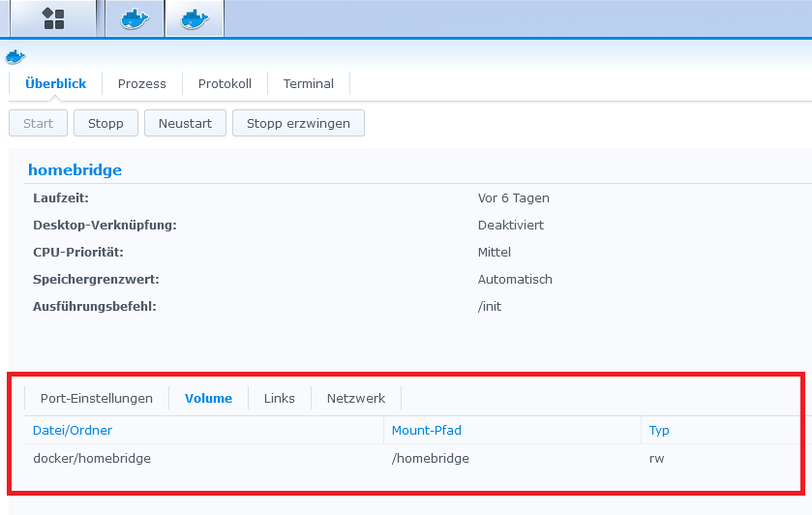
Task: Click the Typ column header
Action: (659, 430)
